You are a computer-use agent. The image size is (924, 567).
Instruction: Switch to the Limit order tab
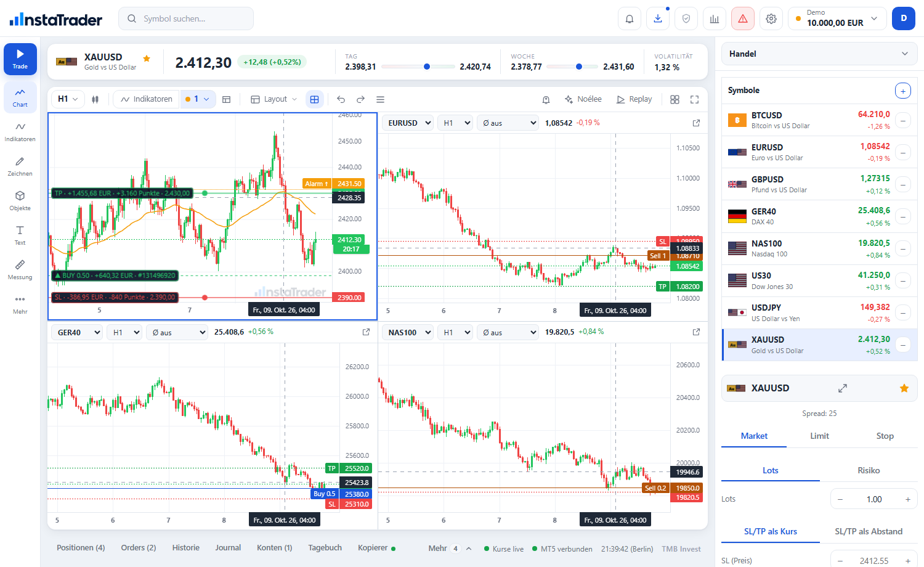819,436
